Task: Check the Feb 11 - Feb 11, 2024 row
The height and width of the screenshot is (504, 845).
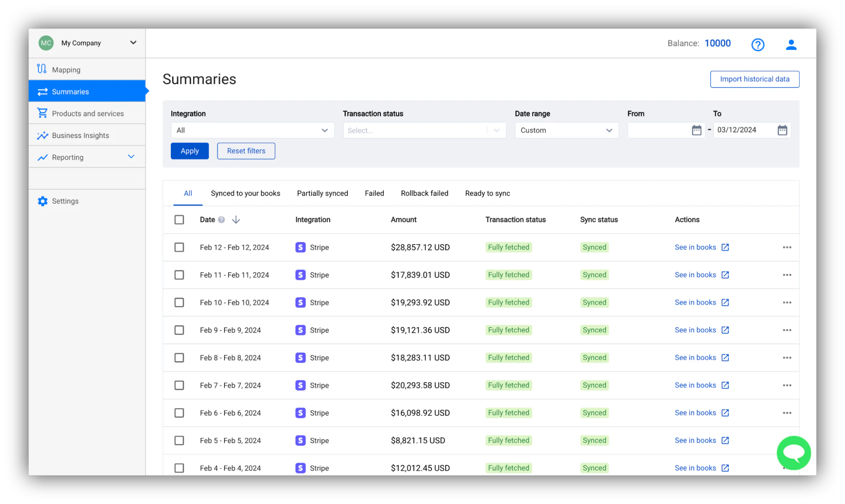Action: click(x=179, y=275)
